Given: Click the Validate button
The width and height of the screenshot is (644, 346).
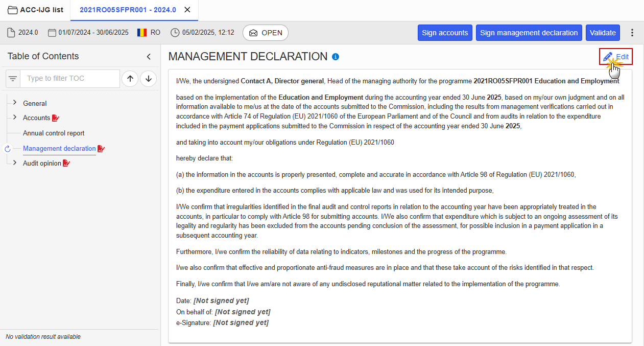Looking at the screenshot, I should coord(603,33).
